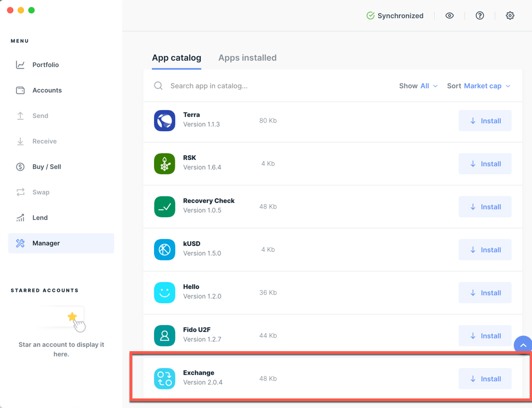532x408 pixels.
Task: Switch to the App catalog tab
Action: 176,58
